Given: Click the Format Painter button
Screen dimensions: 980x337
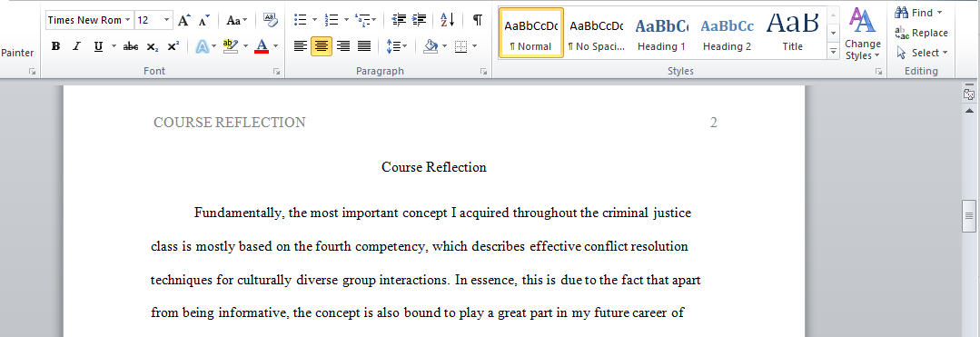Looking at the screenshot, I should coord(17,53).
